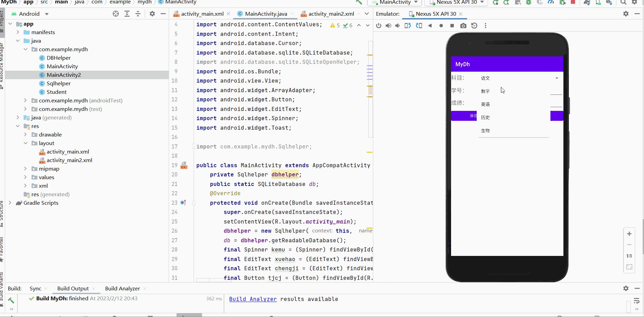The width and height of the screenshot is (644, 317).
Task: Toggle the line 23 breakpoint gutter marker
Action: point(183,203)
